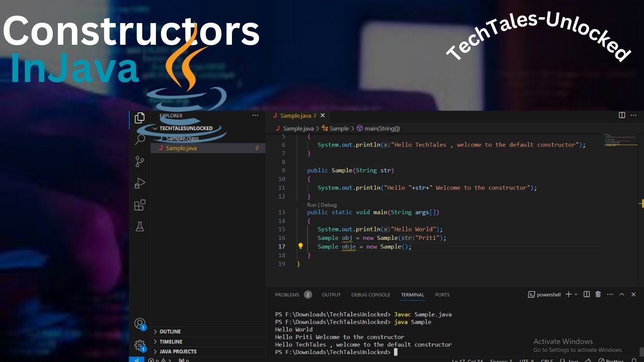Open the Testing flask icon view

[x=140, y=227]
